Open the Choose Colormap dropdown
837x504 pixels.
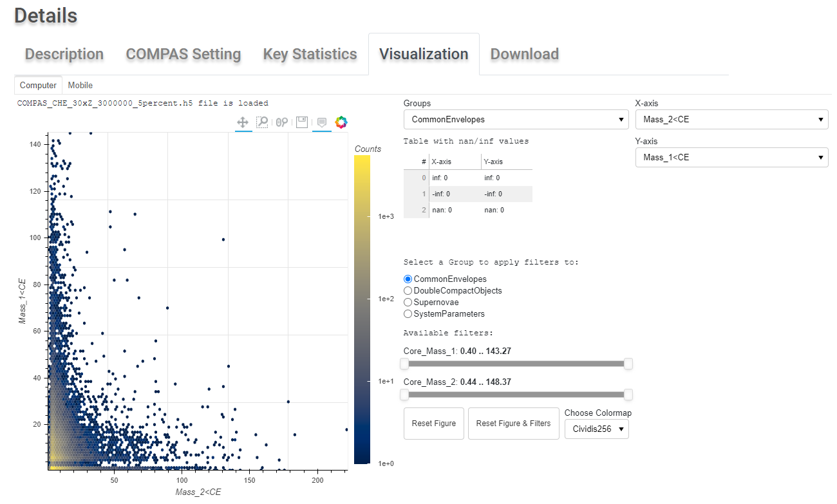597,429
